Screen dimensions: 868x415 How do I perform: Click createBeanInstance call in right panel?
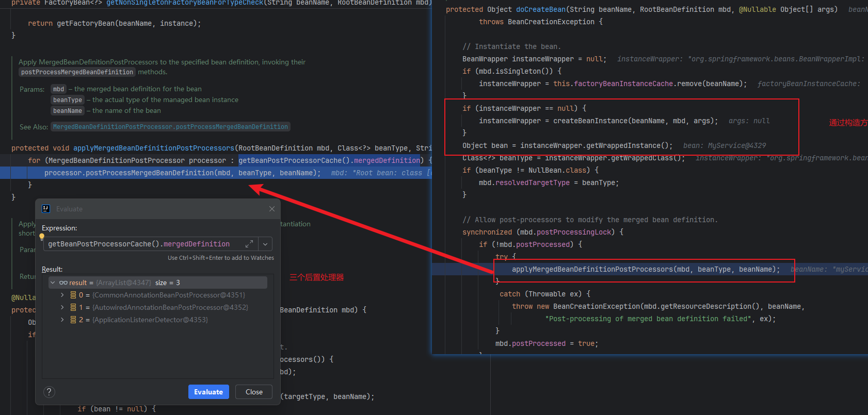tap(590, 121)
